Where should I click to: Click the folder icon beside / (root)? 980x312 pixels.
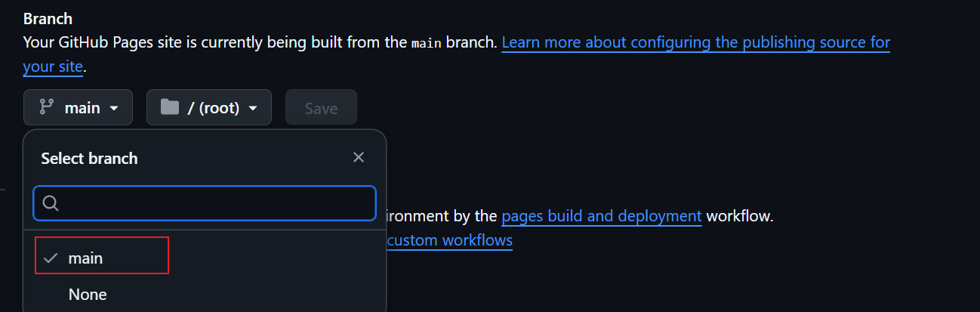pyautogui.click(x=170, y=108)
